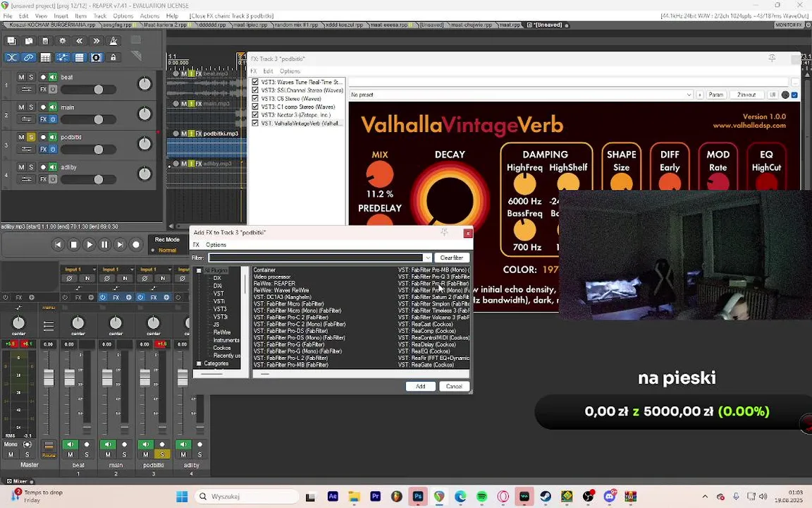The height and width of the screenshot is (508, 812).
Task: Open project settings gear icon
Action: pos(63,41)
